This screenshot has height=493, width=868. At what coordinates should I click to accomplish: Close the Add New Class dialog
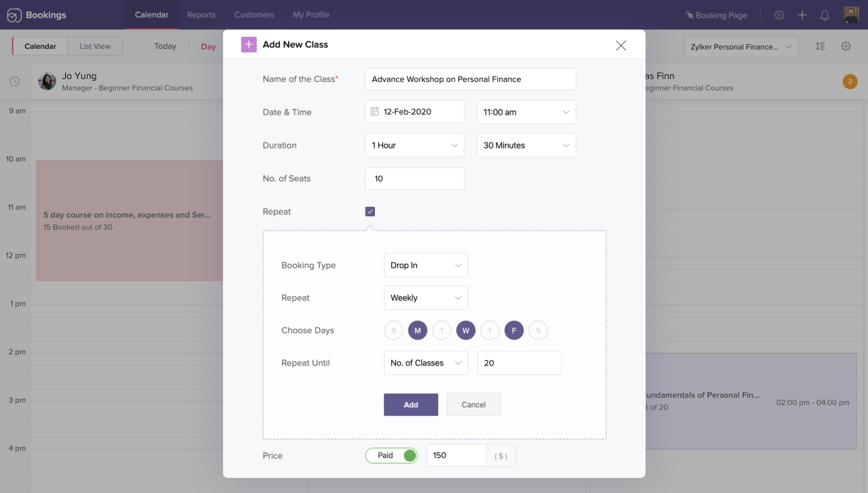point(620,45)
